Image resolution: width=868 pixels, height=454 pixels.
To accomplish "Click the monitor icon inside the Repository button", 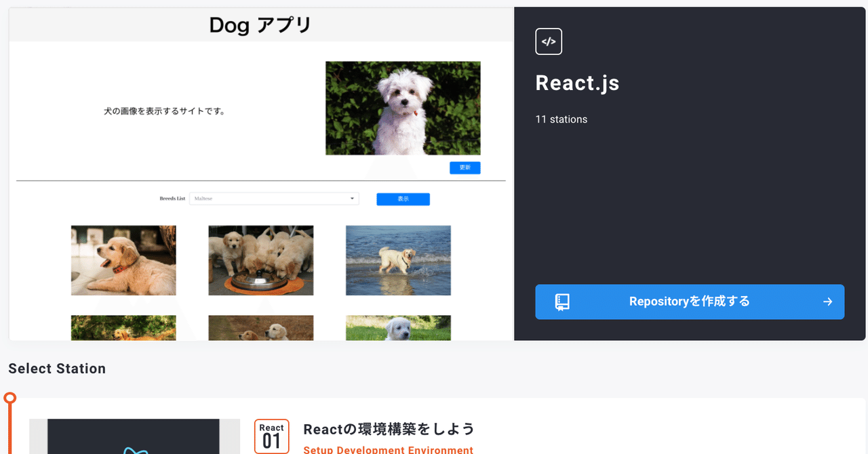I will click(561, 302).
